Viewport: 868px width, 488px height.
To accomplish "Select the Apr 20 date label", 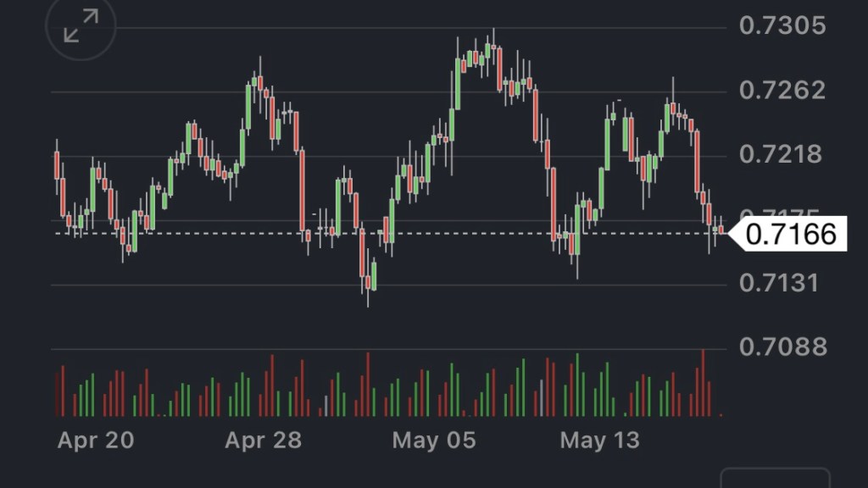I will 95,441.
